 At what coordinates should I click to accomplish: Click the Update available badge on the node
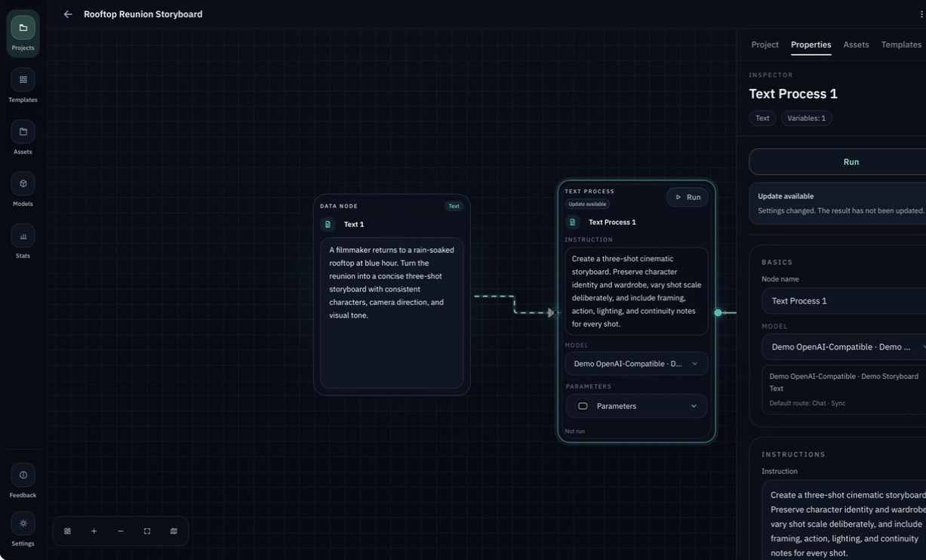pos(587,204)
